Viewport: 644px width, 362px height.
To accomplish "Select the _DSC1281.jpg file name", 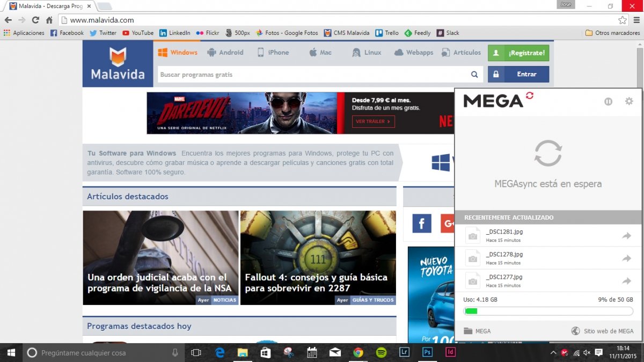I will click(x=504, y=231).
